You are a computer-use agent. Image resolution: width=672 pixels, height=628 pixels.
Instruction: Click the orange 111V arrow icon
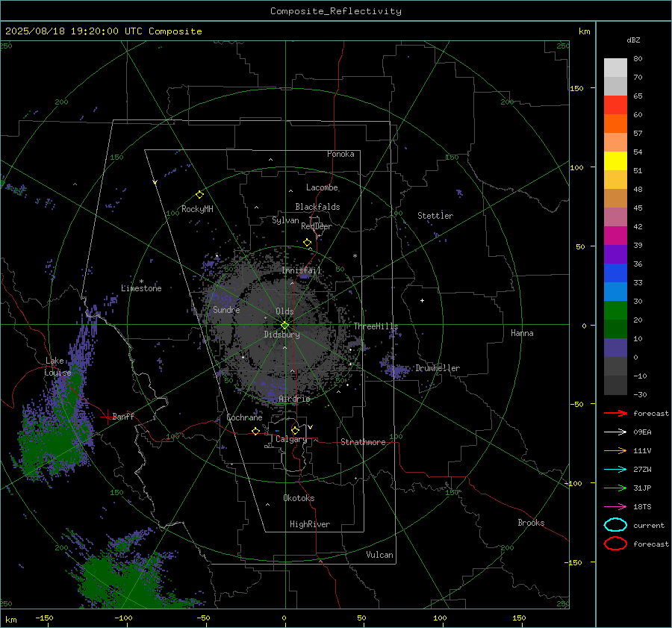[615, 450]
